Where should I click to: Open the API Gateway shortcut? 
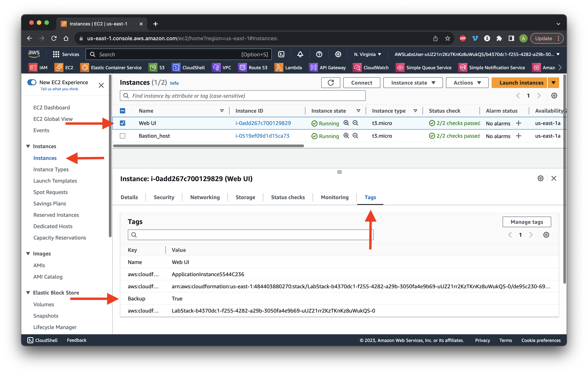[327, 68]
